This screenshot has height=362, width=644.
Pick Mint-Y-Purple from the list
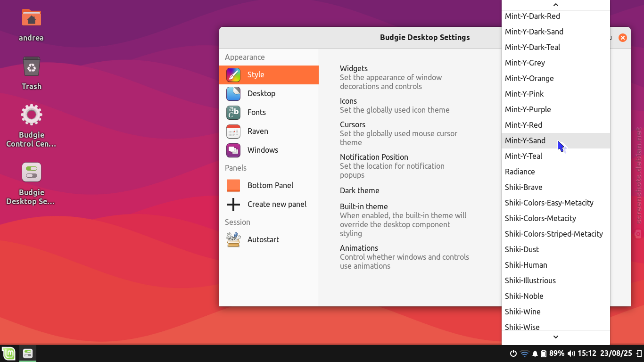pos(556,109)
